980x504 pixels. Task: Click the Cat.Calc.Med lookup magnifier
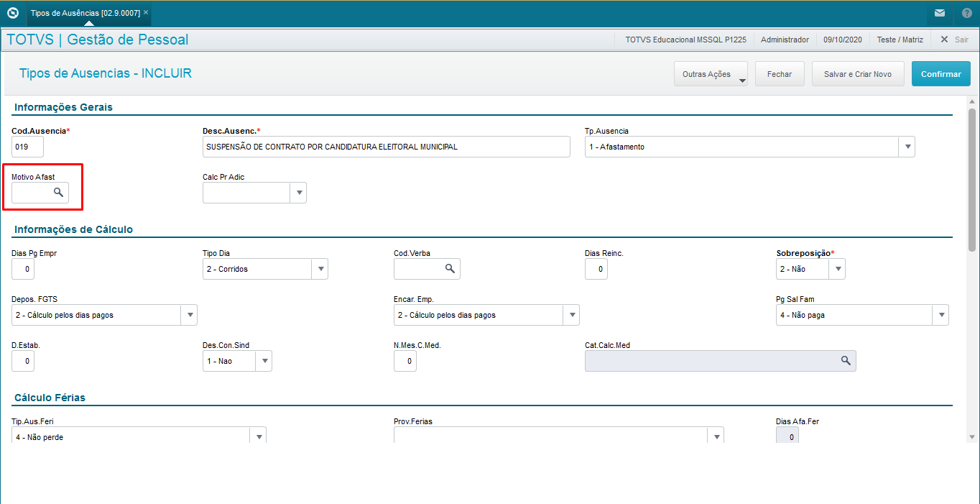[846, 361]
